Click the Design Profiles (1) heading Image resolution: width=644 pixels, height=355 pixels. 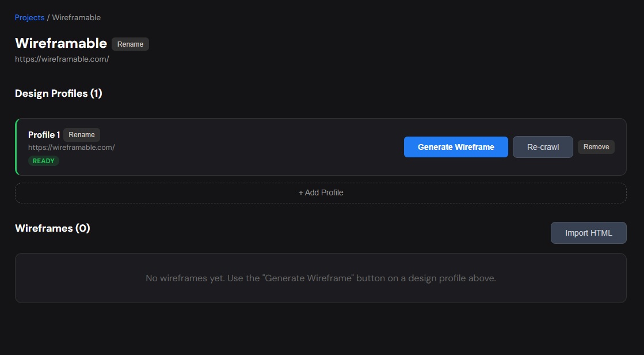tap(58, 93)
